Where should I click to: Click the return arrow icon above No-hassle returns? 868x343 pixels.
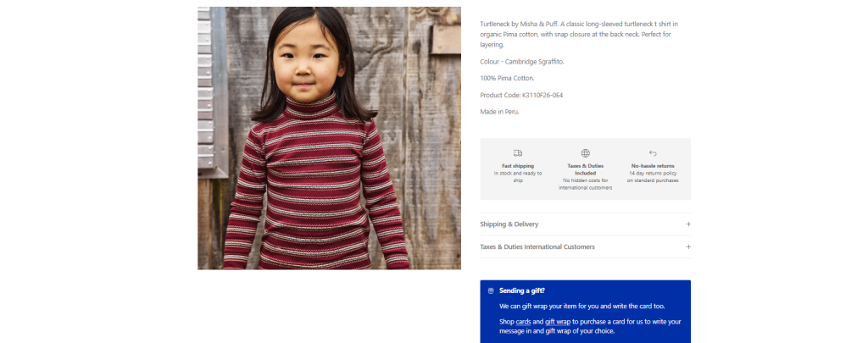(x=653, y=153)
